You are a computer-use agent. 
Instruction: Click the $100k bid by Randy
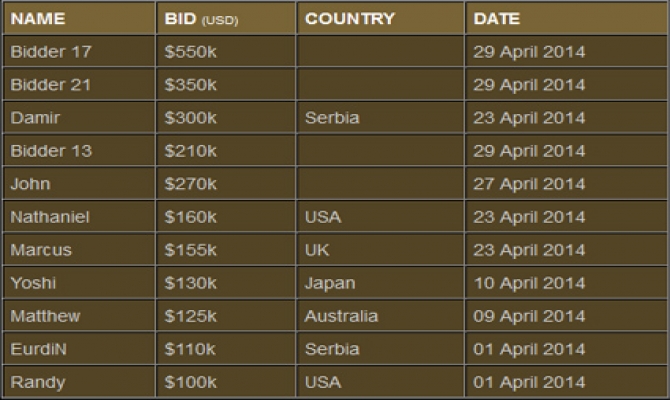point(189,382)
